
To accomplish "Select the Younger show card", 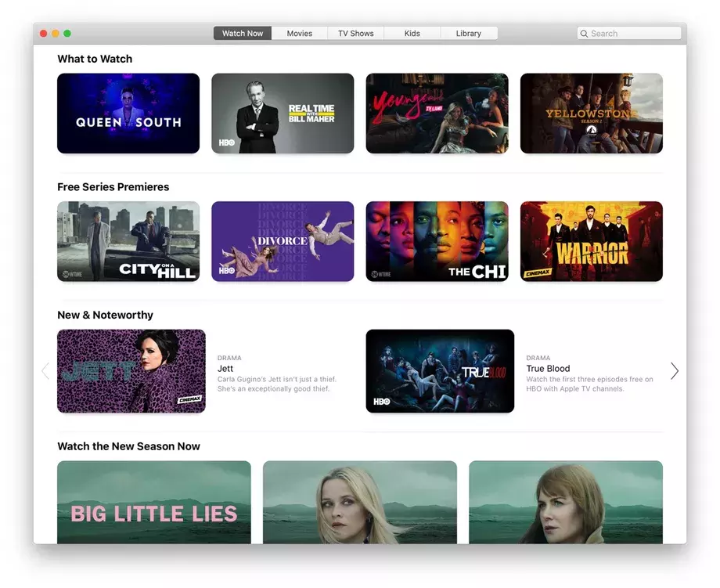I will point(437,113).
